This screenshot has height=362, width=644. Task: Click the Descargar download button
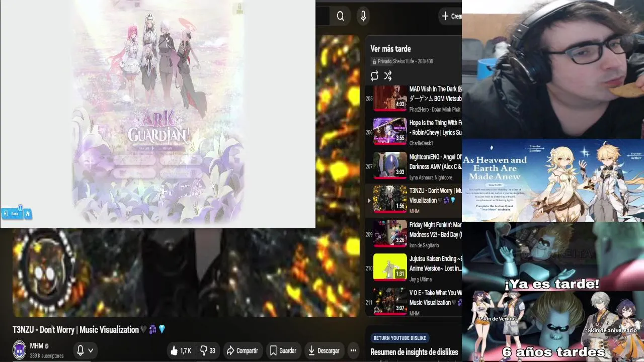point(324,350)
